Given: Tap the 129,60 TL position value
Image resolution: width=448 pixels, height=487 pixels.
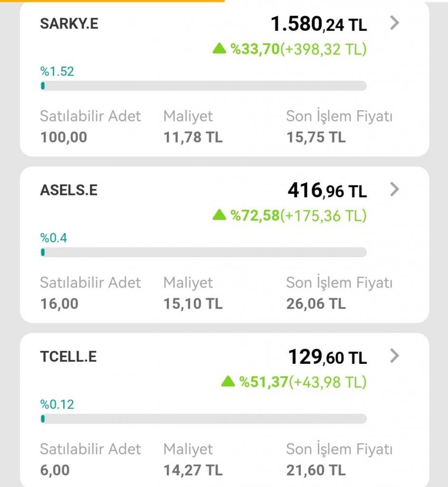Looking at the screenshot, I should coord(327,357).
